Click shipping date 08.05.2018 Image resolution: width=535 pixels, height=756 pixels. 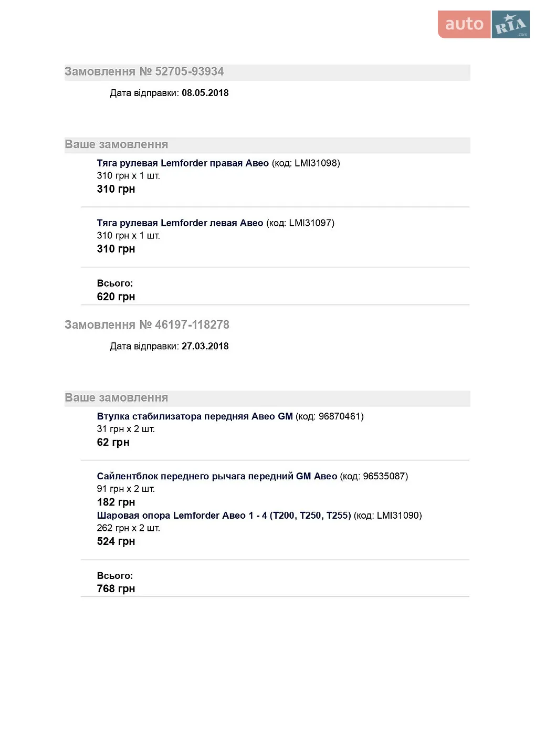click(205, 93)
